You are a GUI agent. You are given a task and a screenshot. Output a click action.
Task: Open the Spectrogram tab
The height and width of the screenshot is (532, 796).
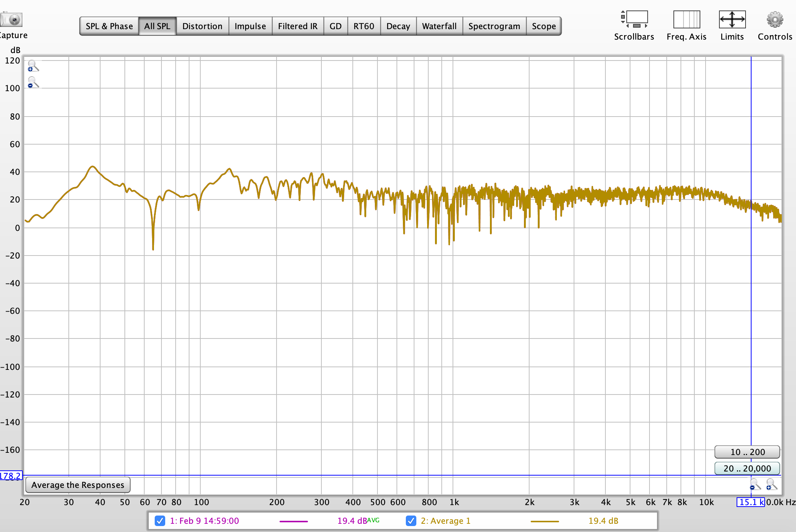494,26
